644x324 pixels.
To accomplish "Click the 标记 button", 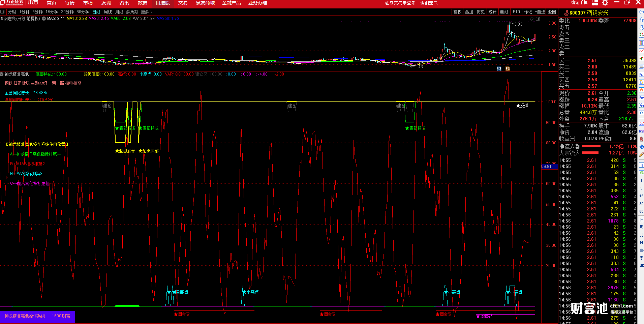I will [x=528, y=12].
